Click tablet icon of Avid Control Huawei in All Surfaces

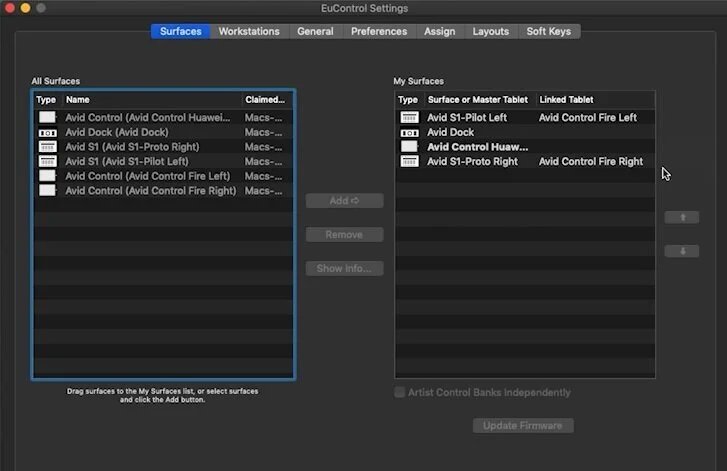tap(47, 117)
